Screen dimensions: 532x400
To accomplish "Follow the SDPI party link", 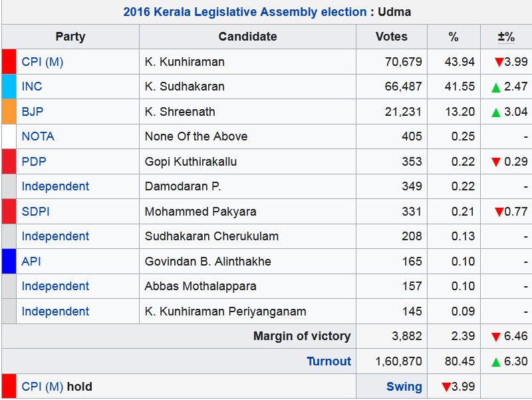I will [x=35, y=212].
